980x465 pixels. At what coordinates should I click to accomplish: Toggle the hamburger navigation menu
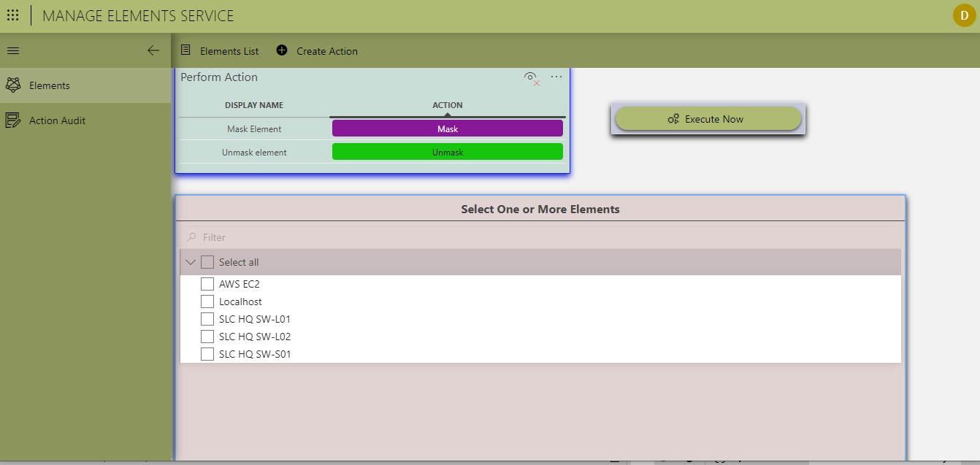(x=13, y=50)
